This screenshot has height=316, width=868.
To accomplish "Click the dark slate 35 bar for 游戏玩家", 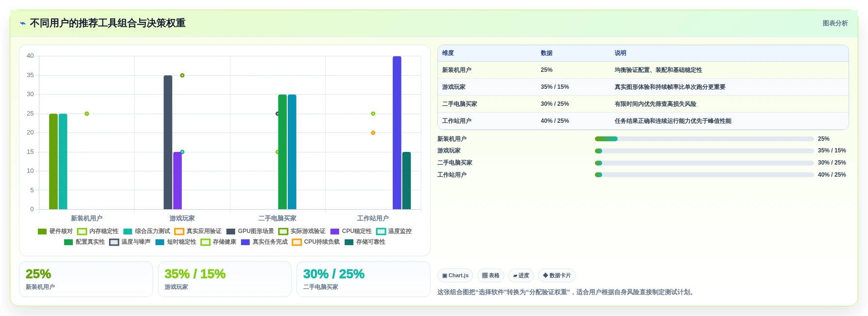I will tap(168, 142).
